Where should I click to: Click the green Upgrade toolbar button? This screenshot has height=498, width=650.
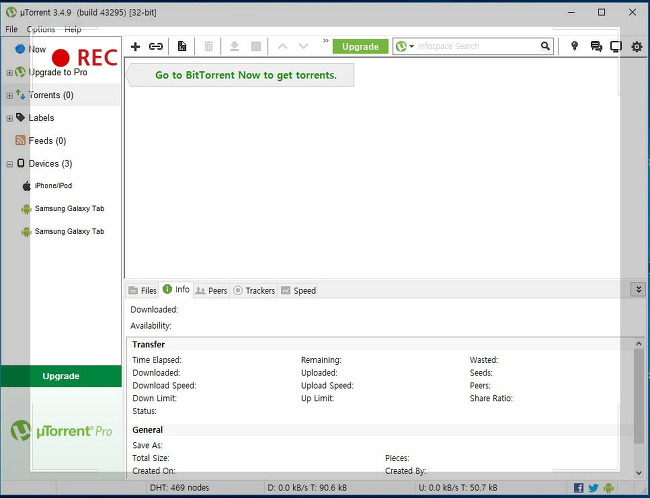(x=360, y=46)
